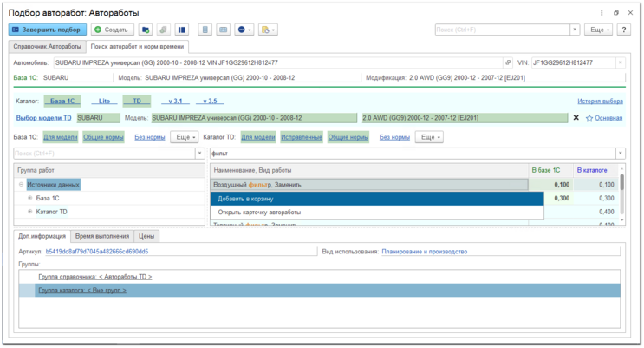
Task: Open Планирование и производство link
Action: (424, 252)
